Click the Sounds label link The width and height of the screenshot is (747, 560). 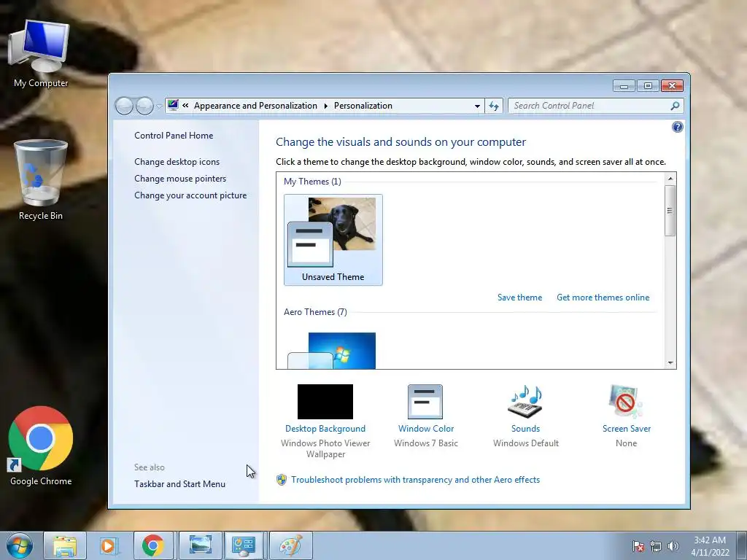tap(525, 429)
